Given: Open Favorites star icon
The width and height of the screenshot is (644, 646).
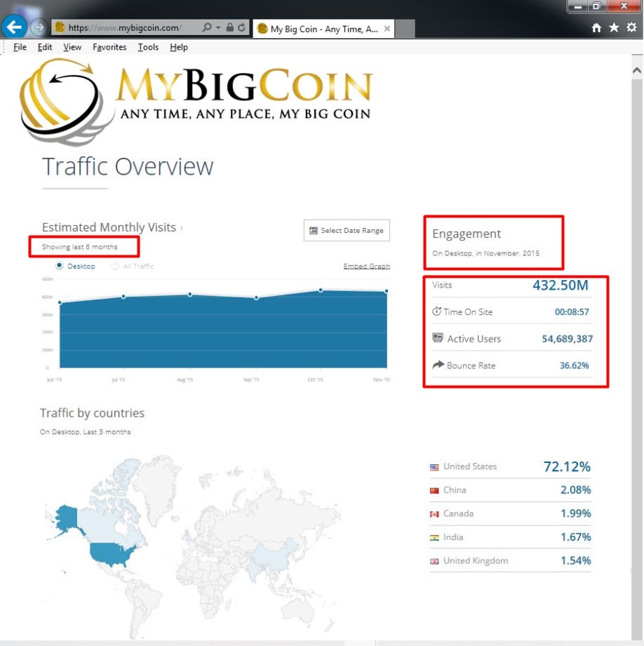Looking at the screenshot, I should [x=614, y=27].
